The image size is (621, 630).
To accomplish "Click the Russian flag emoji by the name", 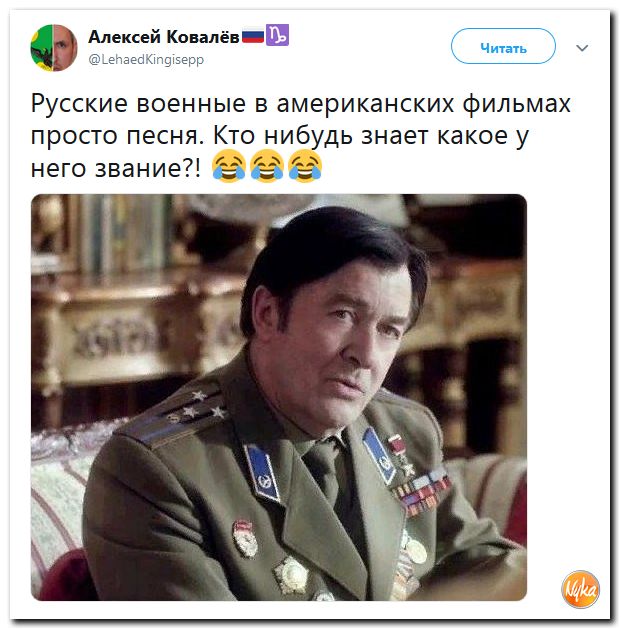I will pyautogui.click(x=253, y=37).
